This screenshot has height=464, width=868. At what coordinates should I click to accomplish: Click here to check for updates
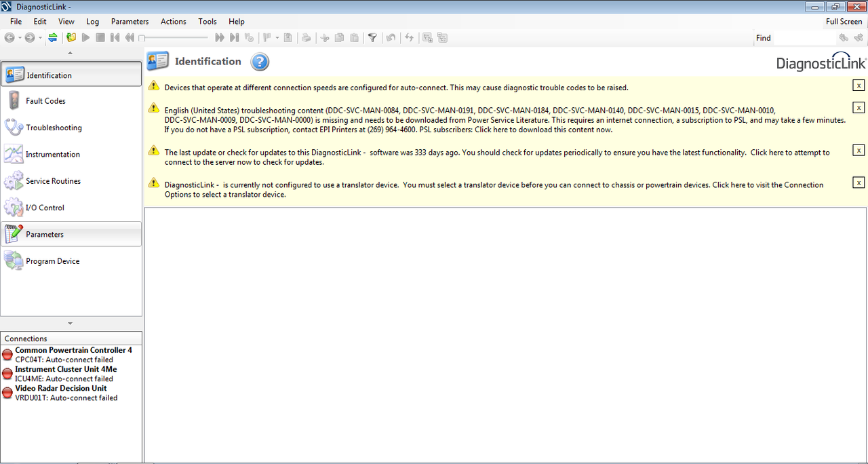[497, 157]
